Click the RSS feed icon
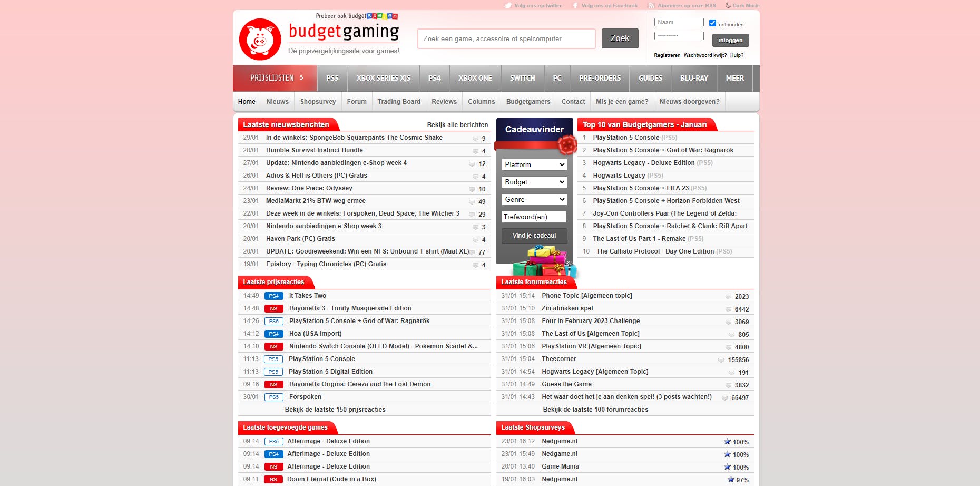Image resolution: width=980 pixels, height=486 pixels. pos(651,6)
